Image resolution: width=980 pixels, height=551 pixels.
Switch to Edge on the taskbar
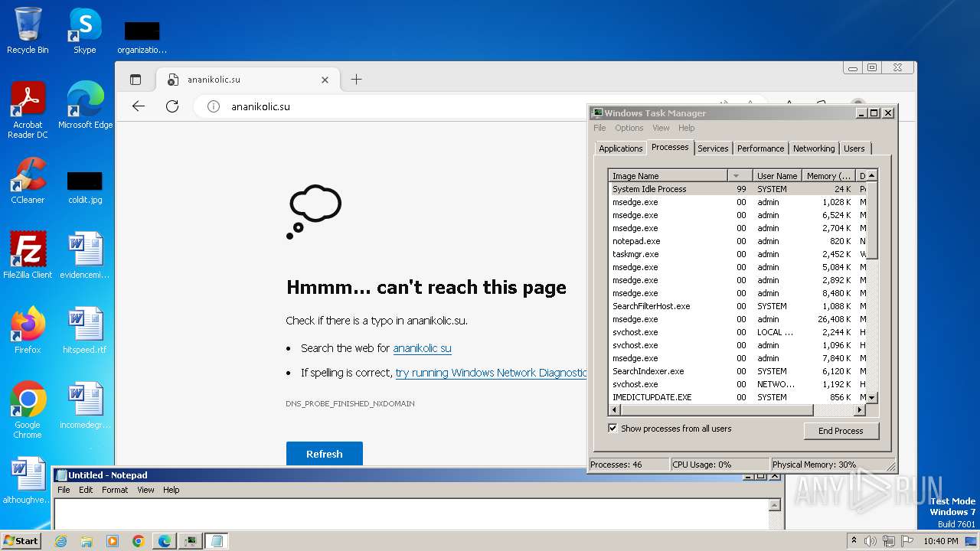point(165,541)
